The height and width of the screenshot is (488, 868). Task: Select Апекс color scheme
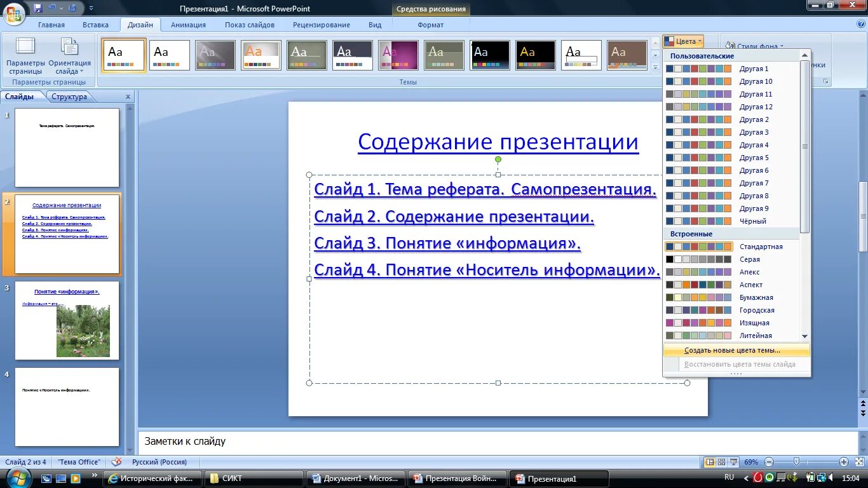732,272
